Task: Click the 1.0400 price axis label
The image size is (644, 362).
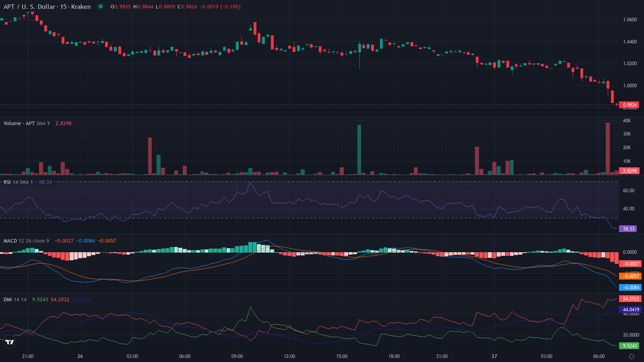Action: tap(630, 42)
